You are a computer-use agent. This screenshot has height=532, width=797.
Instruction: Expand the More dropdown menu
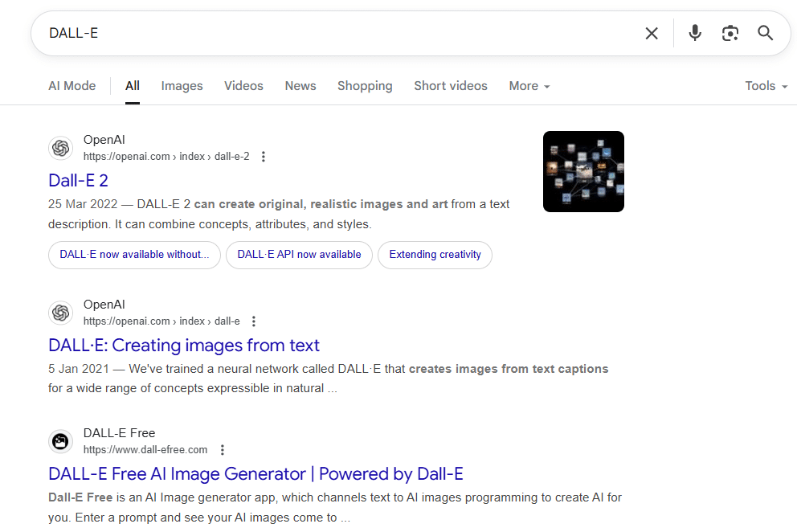pyautogui.click(x=529, y=86)
